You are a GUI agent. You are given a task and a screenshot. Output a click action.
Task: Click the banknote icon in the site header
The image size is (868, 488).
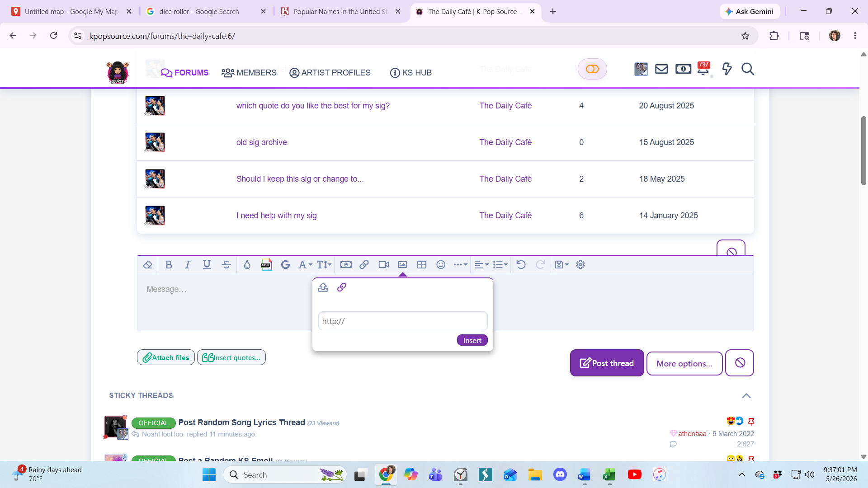pyautogui.click(x=683, y=69)
